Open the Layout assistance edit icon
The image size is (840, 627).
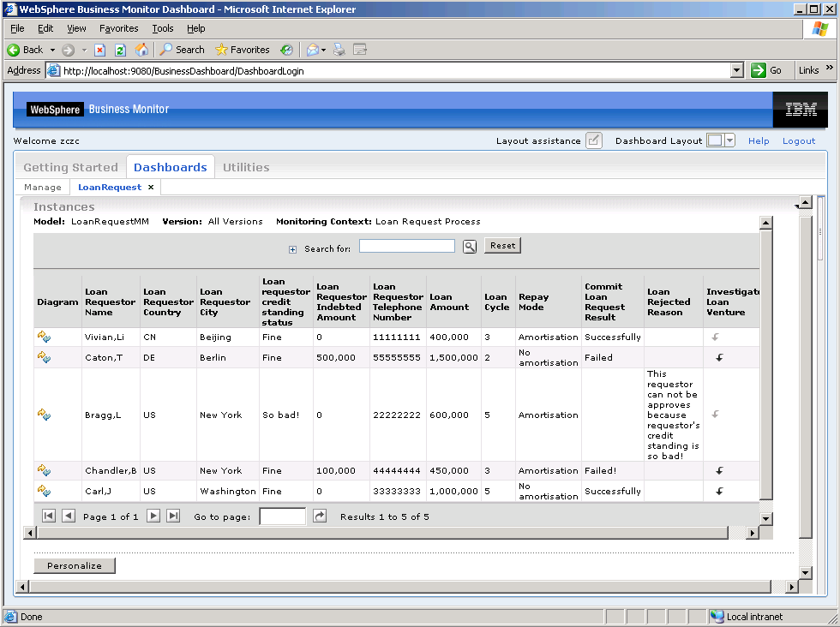pos(593,140)
